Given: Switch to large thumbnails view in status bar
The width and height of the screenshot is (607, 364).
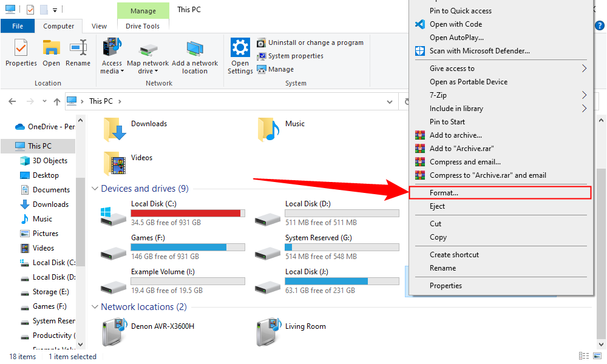Looking at the screenshot, I should point(596,355).
